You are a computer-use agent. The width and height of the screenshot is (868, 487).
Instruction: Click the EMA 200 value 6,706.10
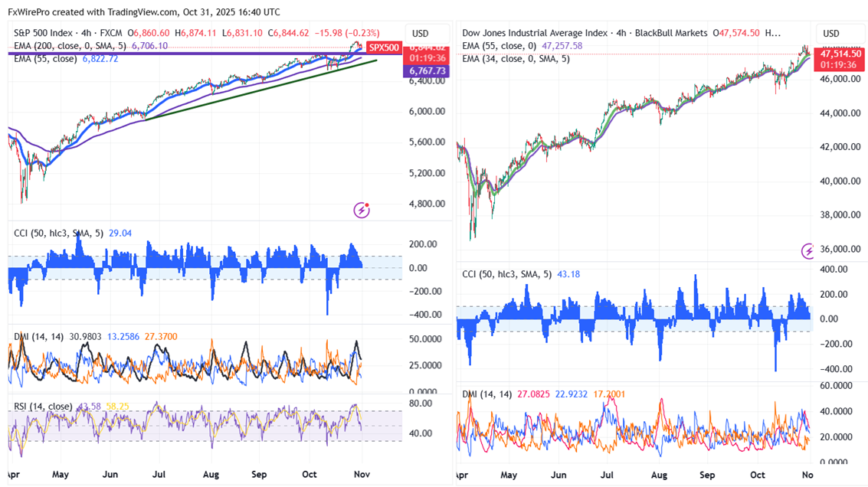pyautogui.click(x=149, y=46)
